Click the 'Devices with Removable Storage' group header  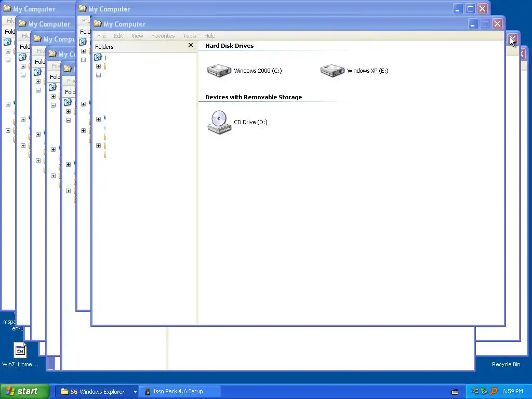pos(254,97)
